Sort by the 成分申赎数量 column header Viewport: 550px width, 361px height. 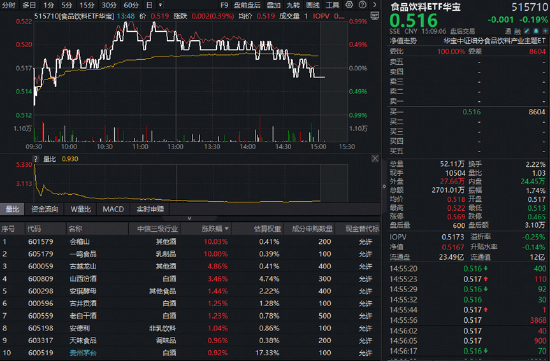pyautogui.click(x=312, y=229)
